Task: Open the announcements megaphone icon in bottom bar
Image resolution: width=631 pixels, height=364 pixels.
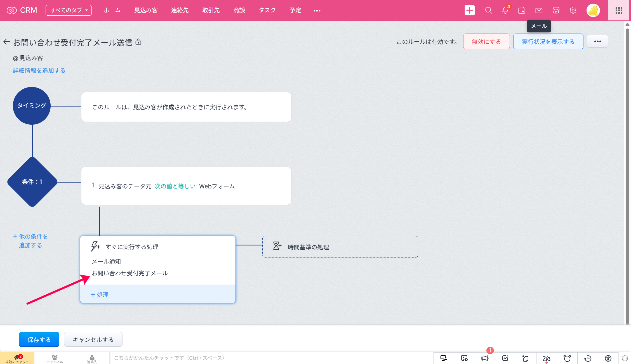Action: click(485, 358)
